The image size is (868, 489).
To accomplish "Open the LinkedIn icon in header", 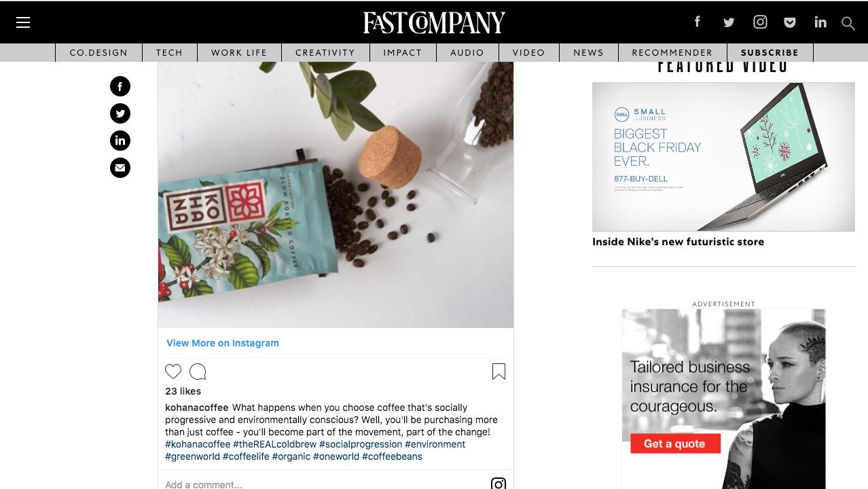I will [820, 22].
